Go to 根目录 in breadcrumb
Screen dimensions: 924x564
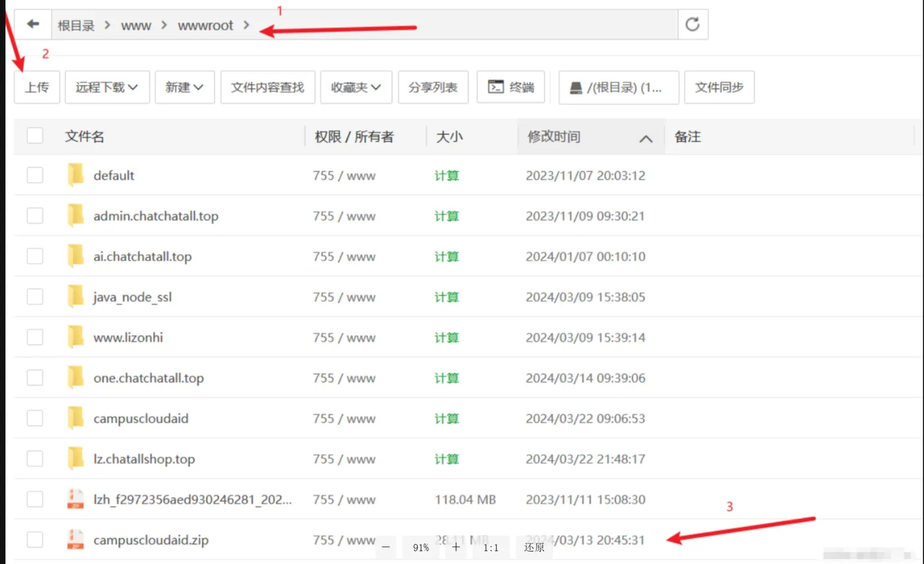coord(76,26)
